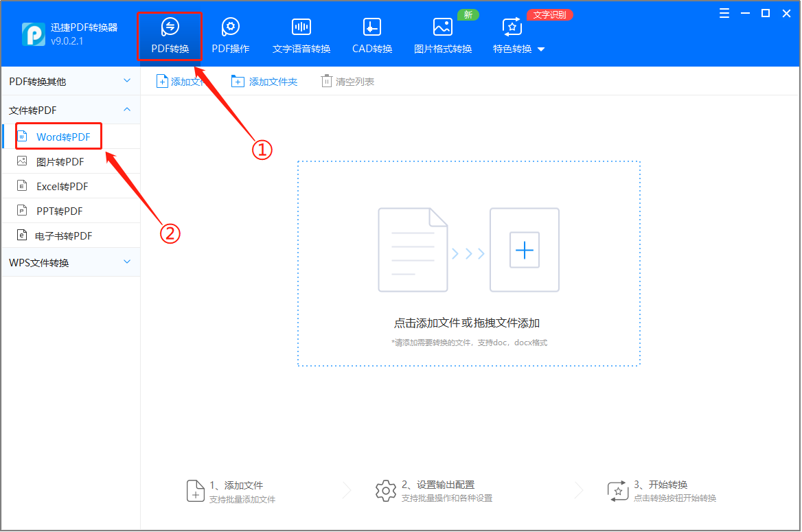Click the 添加文件夹 button
Screen dimensions: 802x532
tap(264, 81)
